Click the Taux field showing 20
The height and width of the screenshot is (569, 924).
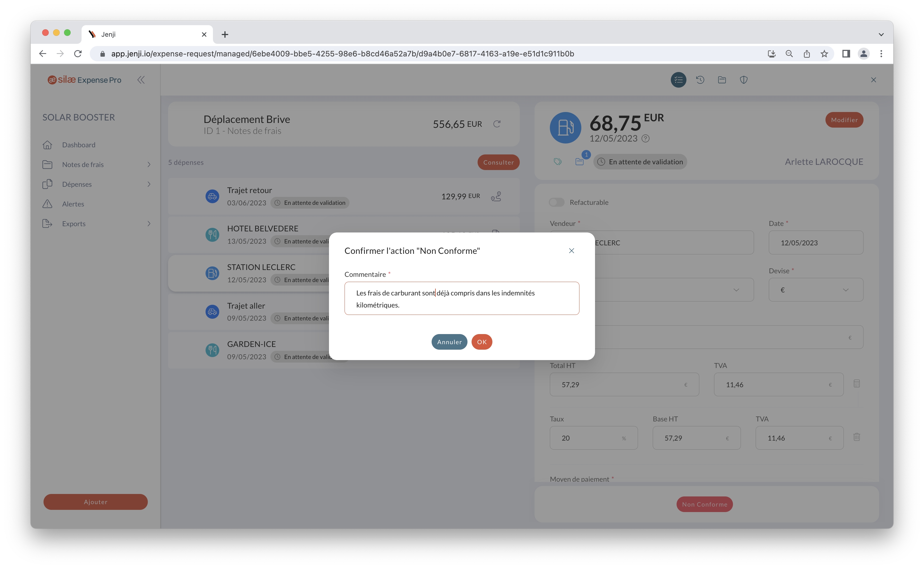point(593,438)
